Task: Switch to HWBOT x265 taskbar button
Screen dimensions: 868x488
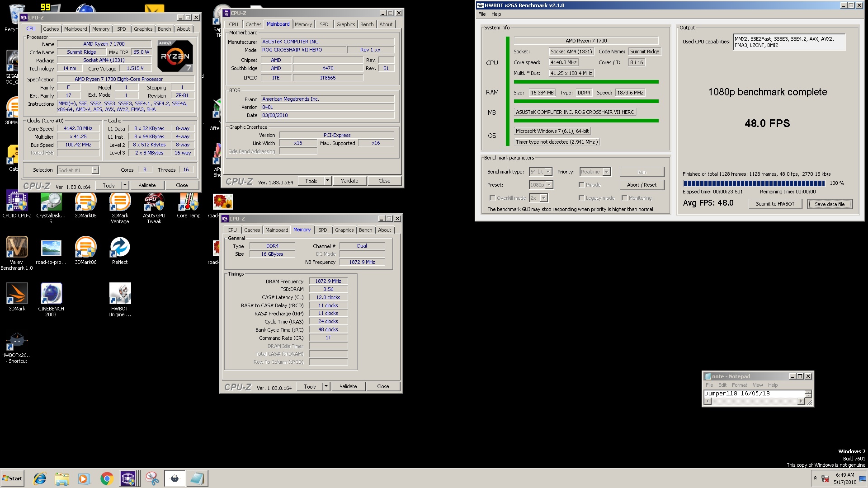Action: (175, 479)
